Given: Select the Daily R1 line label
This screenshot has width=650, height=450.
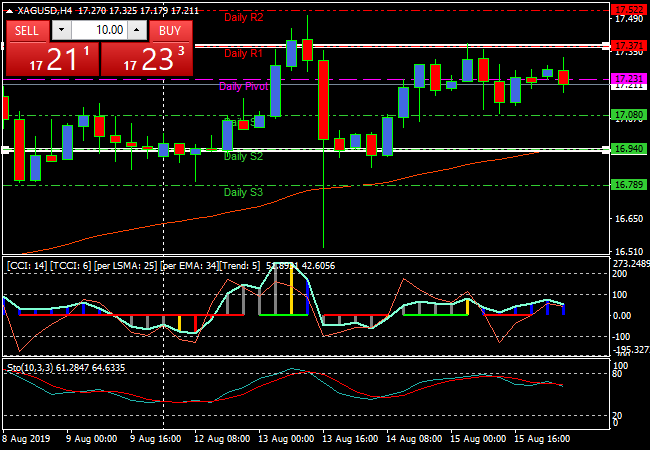Looking at the screenshot, I should 244,53.
